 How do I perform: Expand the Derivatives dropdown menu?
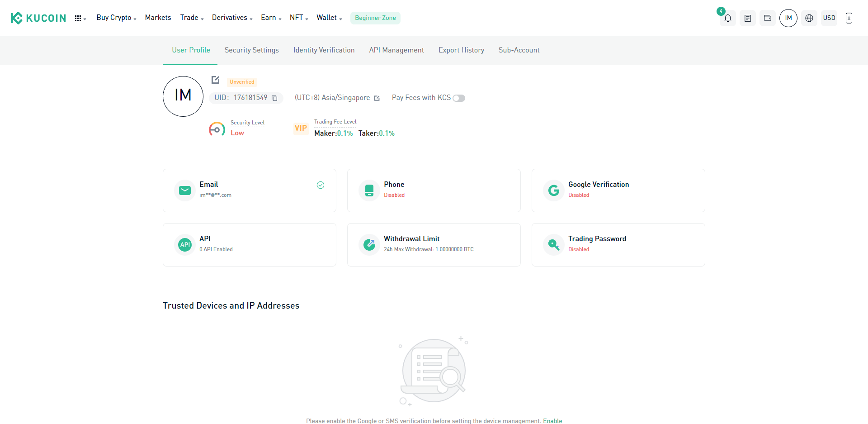232,18
